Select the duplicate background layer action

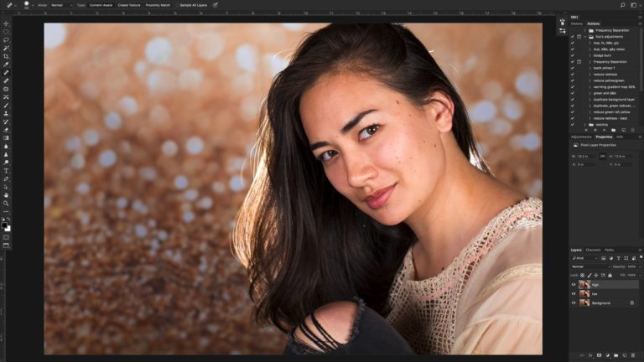pyautogui.click(x=614, y=100)
